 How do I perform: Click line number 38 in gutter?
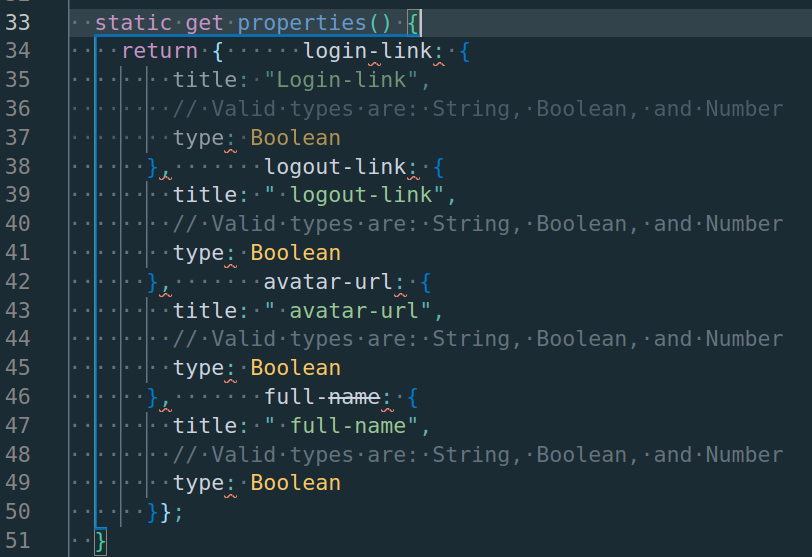tap(18, 167)
